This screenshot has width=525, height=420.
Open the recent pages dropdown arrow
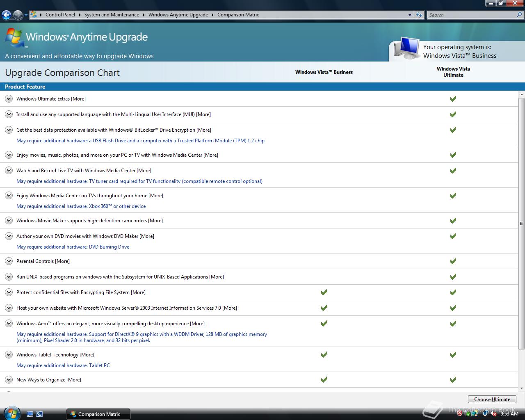click(x=26, y=15)
